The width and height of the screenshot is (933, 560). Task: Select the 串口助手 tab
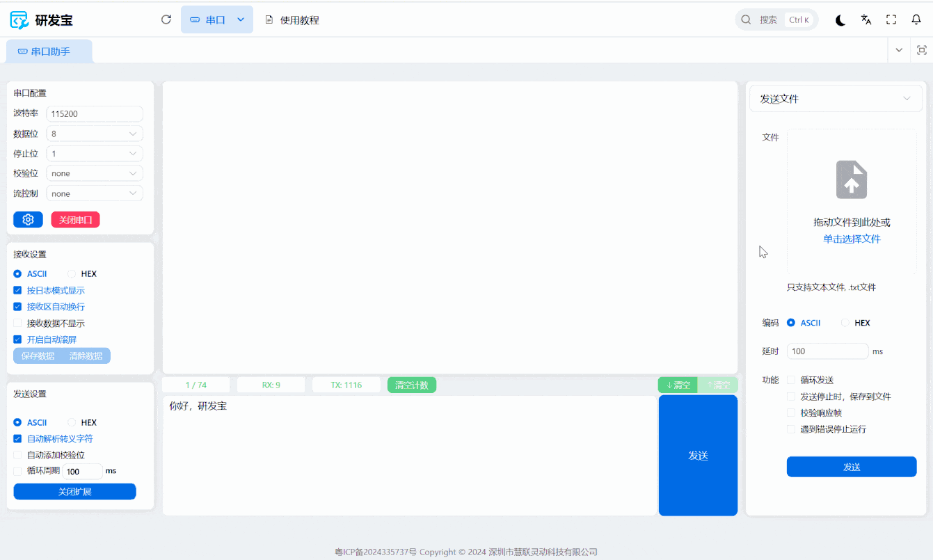pyautogui.click(x=49, y=51)
